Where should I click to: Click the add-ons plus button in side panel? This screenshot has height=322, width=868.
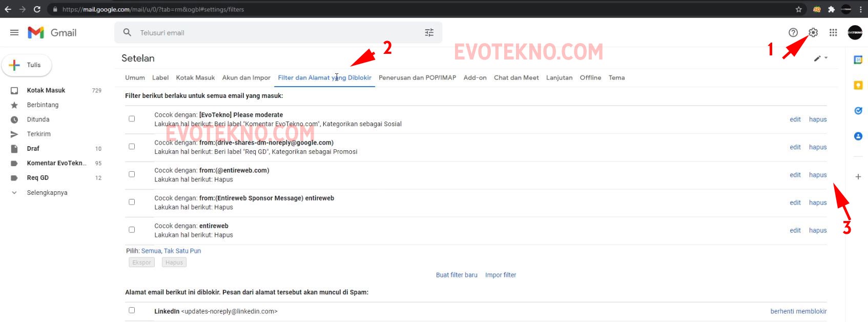(858, 177)
